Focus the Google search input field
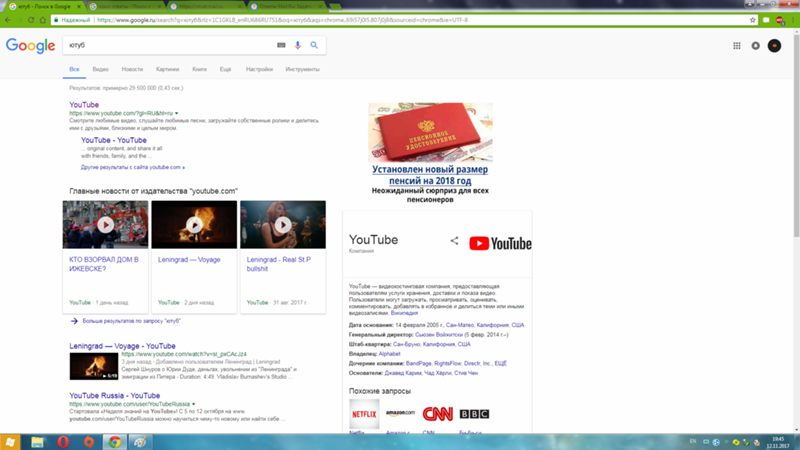The height and width of the screenshot is (450, 800). (x=171, y=45)
